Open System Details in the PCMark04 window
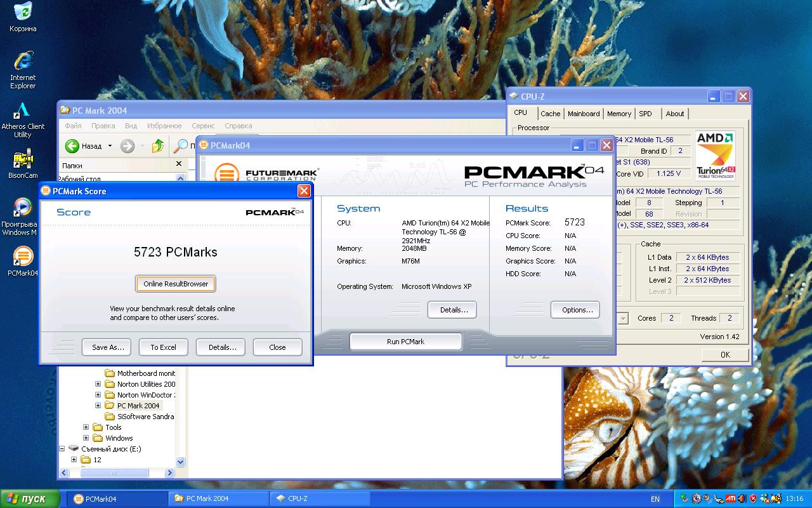812x508 pixels. pyautogui.click(x=452, y=310)
